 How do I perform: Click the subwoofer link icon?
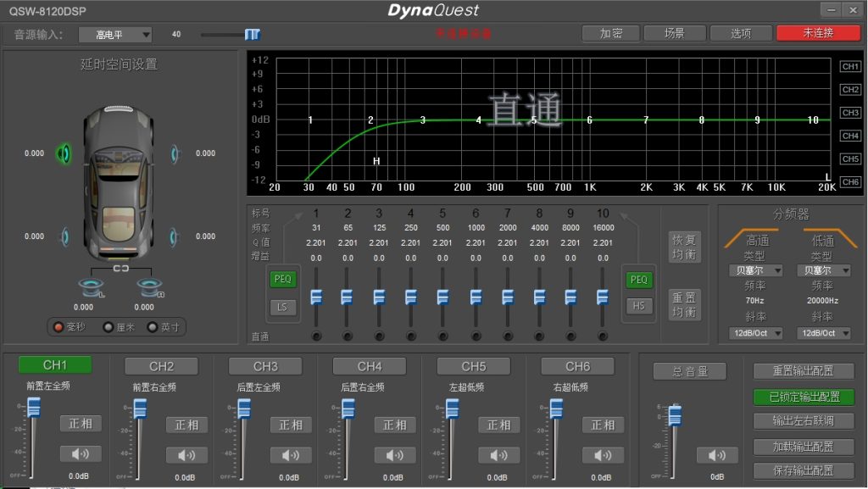click(x=120, y=269)
